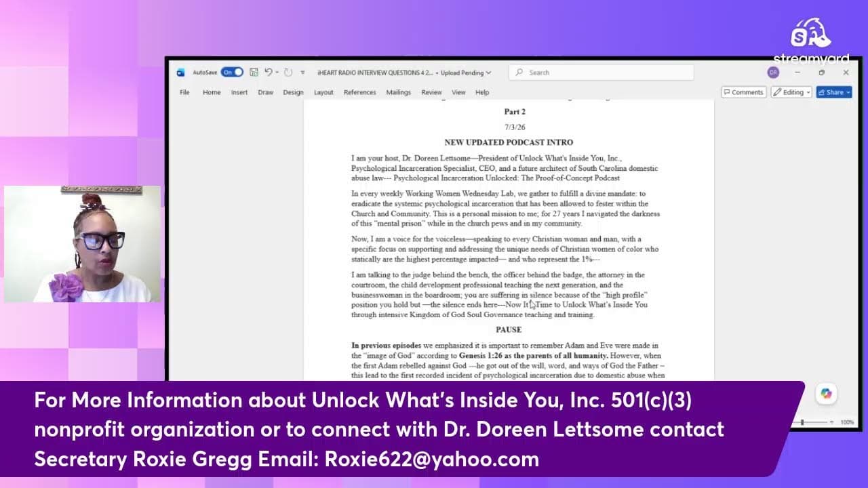Open the File menu
The width and height of the screenshot is (868, 488).
184,92
